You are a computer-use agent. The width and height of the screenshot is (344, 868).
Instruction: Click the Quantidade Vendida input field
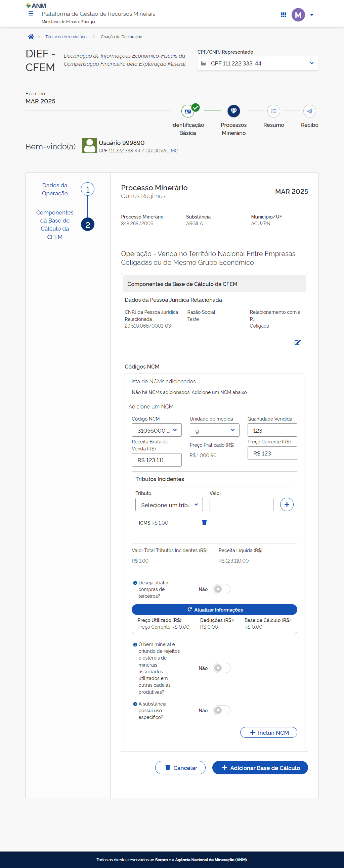(x=272, y=430)
